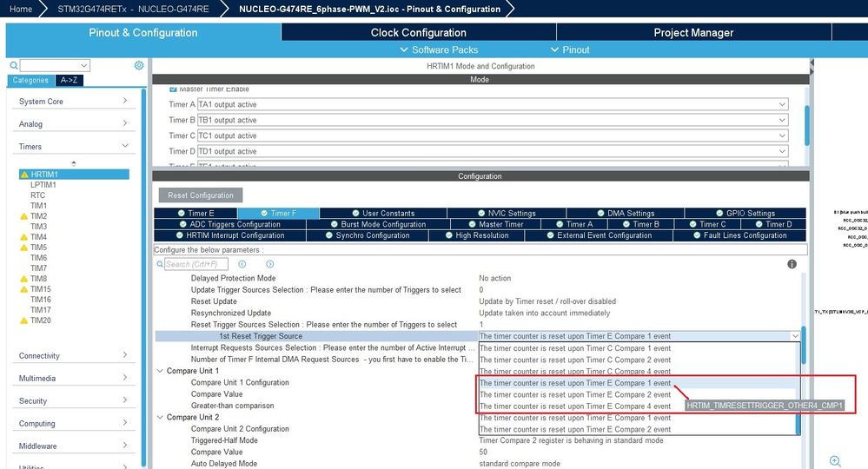Open the DMA Settings tab
868x469 pixels.
coord(626,213)
